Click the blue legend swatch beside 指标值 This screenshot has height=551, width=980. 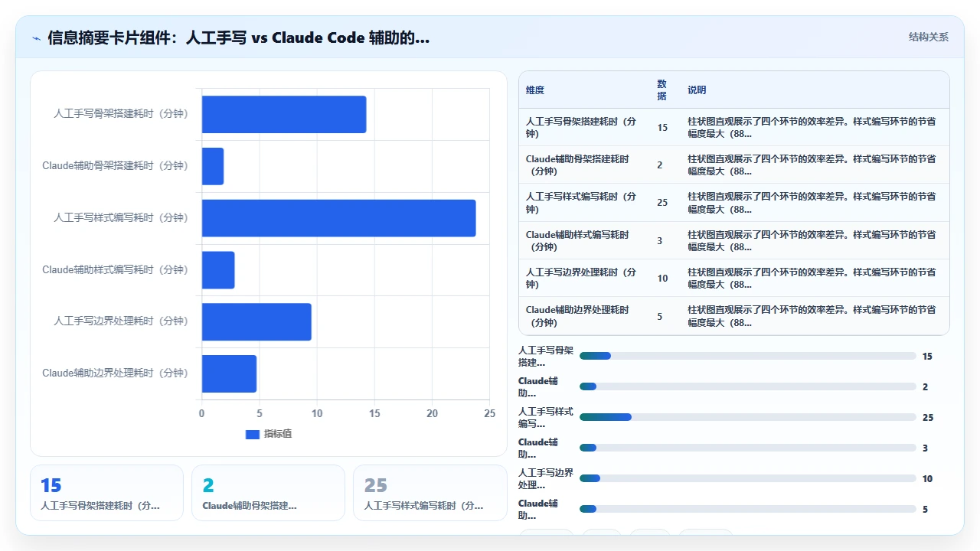pyautogui.click(x=253, y=434)
